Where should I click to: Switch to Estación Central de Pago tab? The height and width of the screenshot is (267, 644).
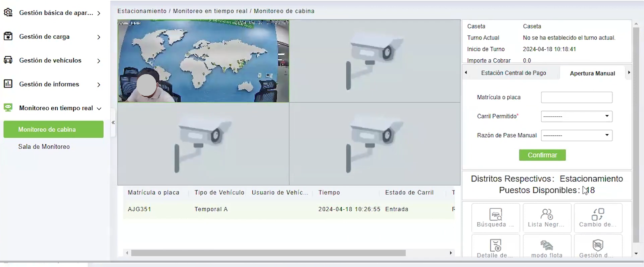pyautogui.click(x=513, y=73)
